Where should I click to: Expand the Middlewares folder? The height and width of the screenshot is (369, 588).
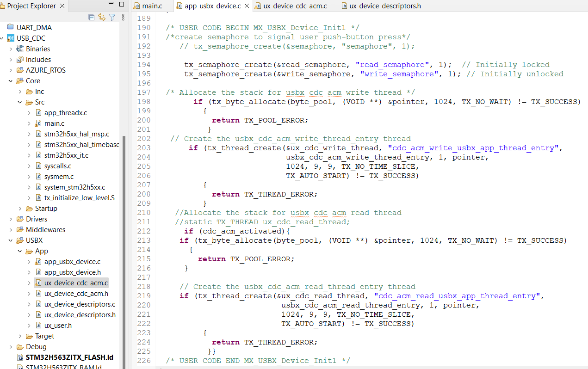10,229
